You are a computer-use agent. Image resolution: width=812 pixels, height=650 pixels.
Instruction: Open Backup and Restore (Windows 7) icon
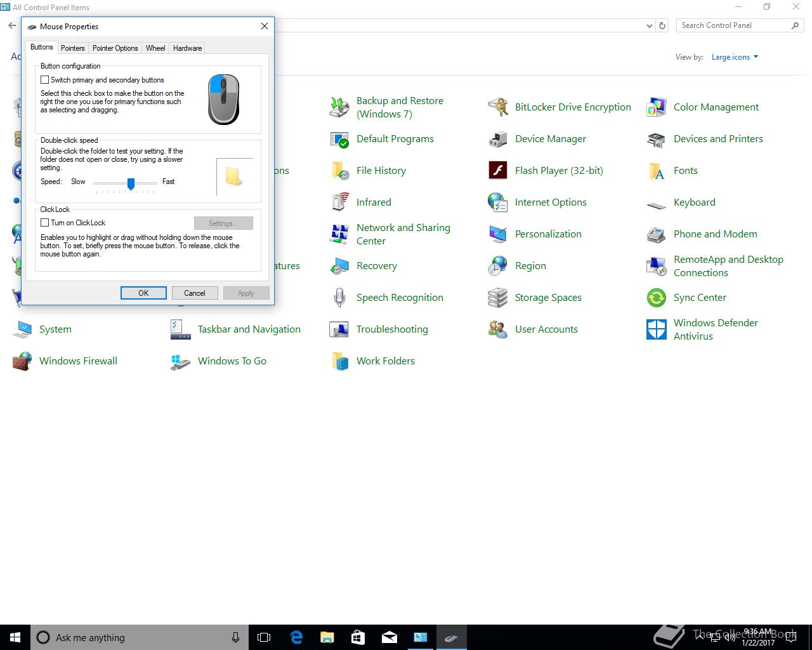pyautogui.click(x=339, y=107)
